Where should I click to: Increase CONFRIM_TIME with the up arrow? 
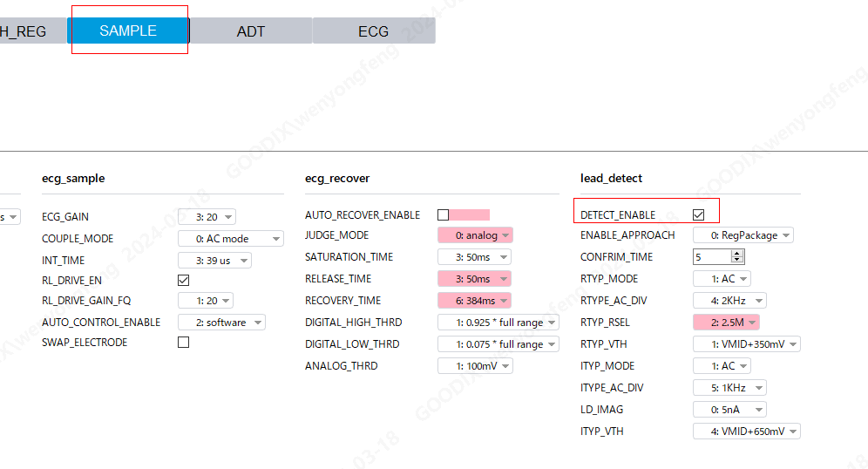click(737, 254)
